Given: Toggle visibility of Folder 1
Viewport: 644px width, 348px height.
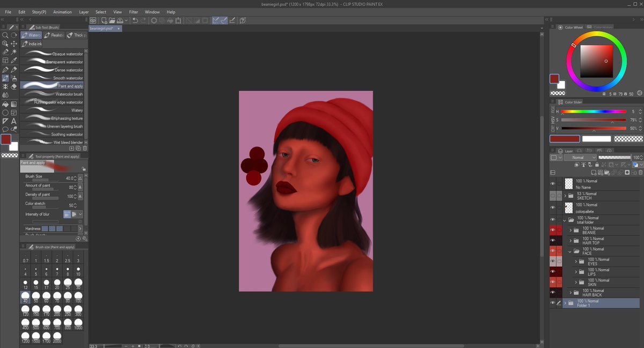Looking at the screenshot, I should pos(553,303).
